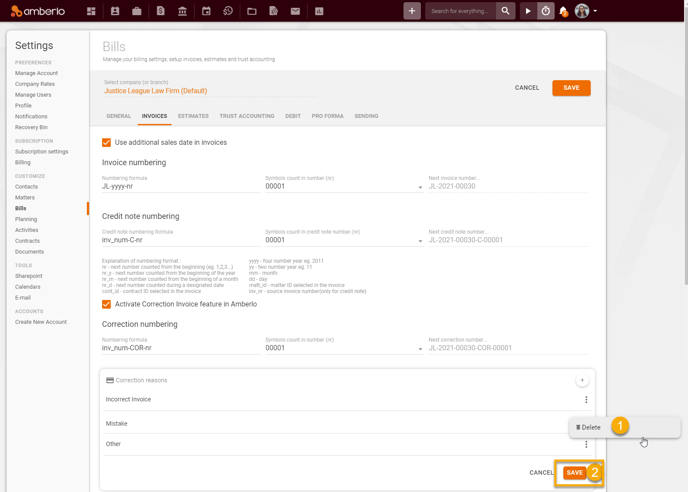This screenshot has width=688, height=492.
Task: Toggle 'Activate Correction Invoice feature' checkbox
Action: (107, 304)
